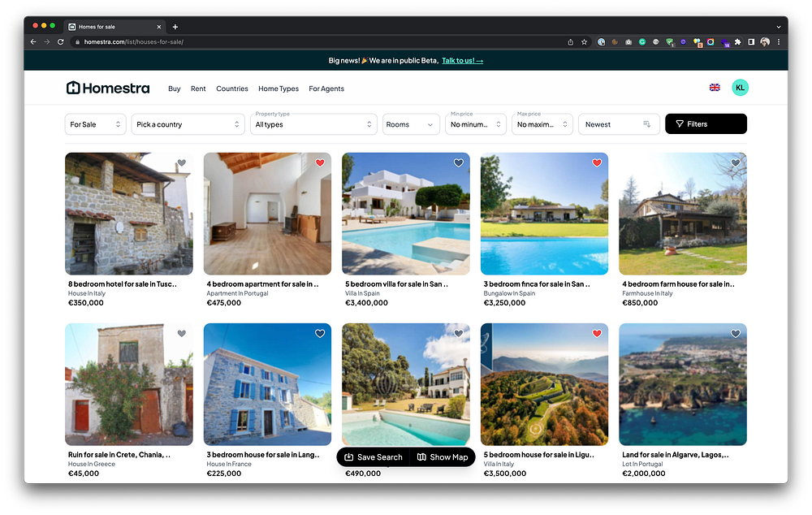Screen dimensions: 812x515
Task: Open 8 bedroom hotel for sale title
Action: tap(123, 284)
